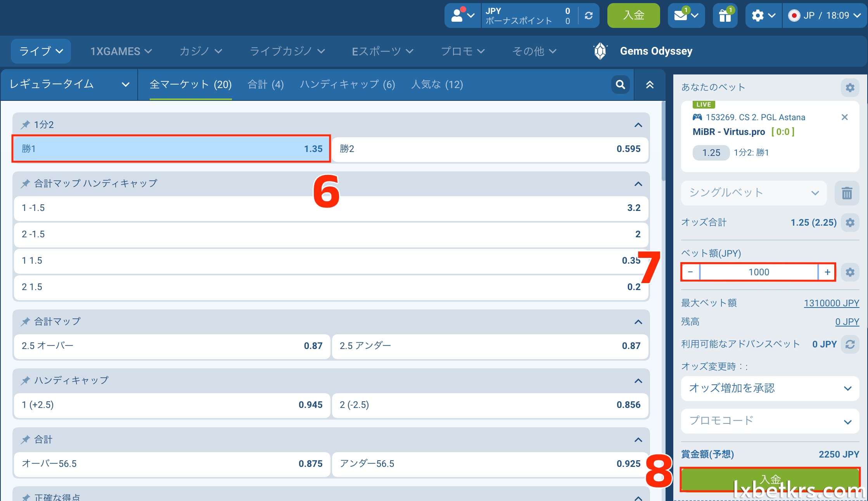Pin the 合計マップ market
Image resolution: width=868 pixels, height=501 pixels.
25,321
